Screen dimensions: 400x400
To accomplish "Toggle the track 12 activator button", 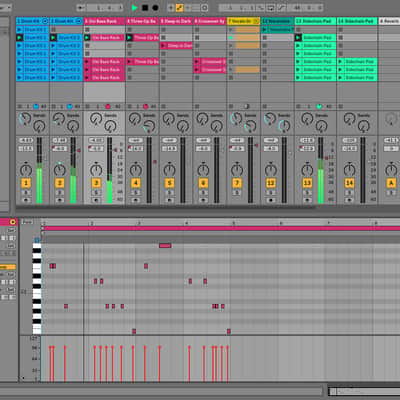I will click(x=270, y=183).
